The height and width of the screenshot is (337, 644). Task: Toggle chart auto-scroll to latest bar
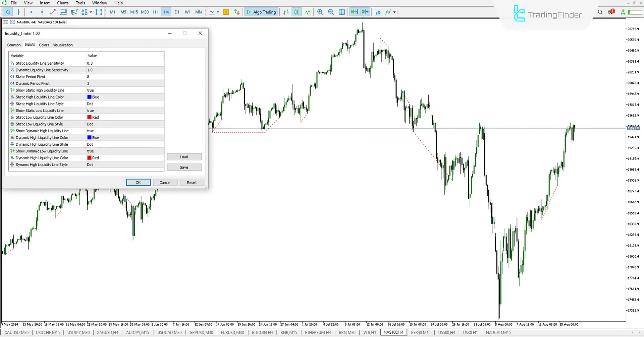tap(354, 12)
